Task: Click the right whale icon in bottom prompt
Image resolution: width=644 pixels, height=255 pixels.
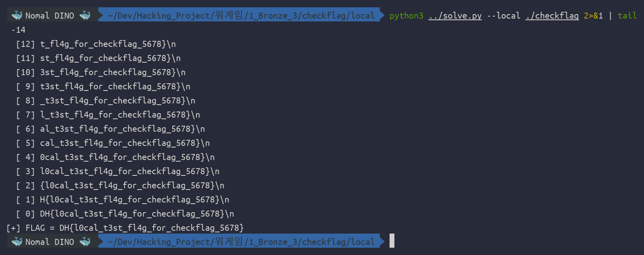Action: 85,242
